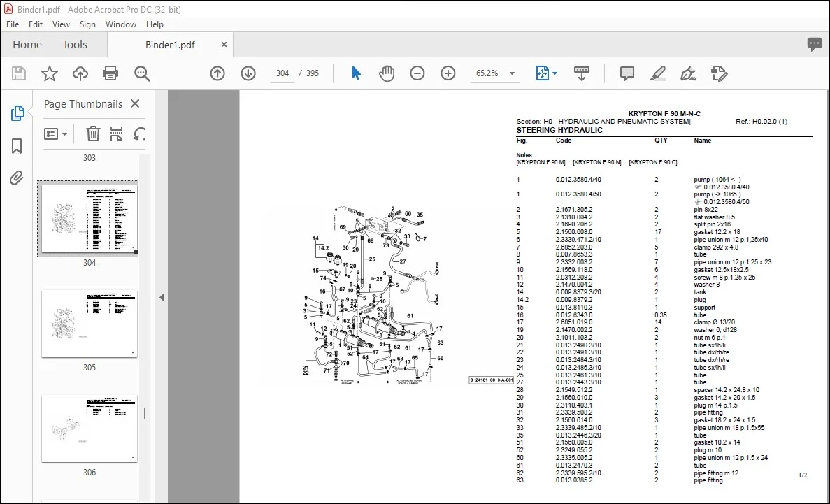830x504 pixels.
Task: Click the thumbnails panel scrollbar handle
Action: click(145, 413)
